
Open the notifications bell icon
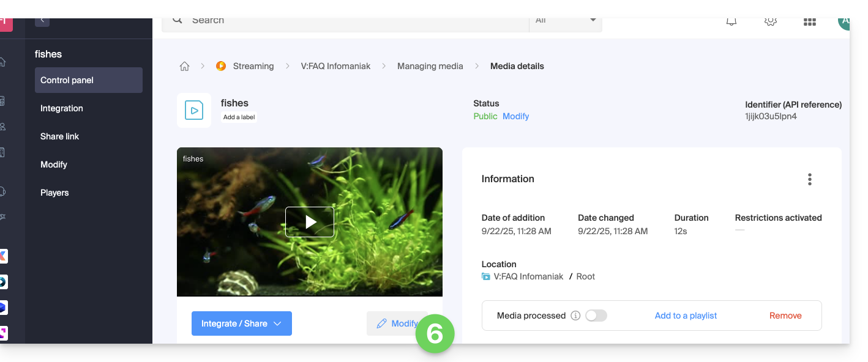pyautogui.click(x=731, y=21)
